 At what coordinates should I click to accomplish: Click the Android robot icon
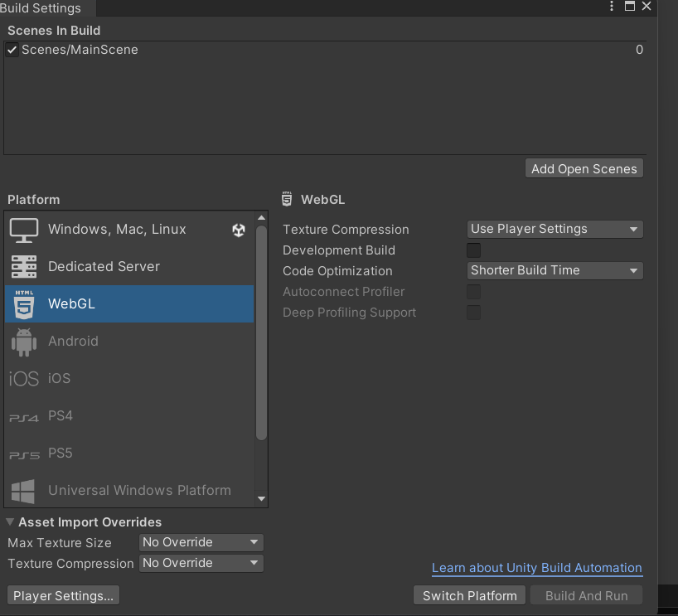(x=24, y=342)
